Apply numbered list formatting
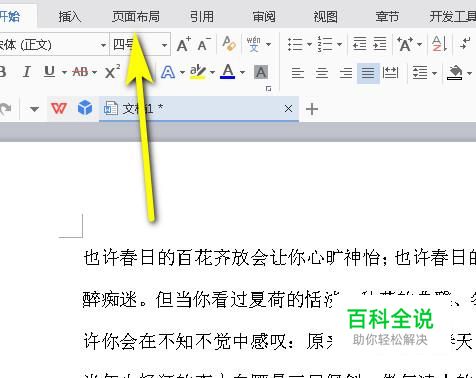The image size is (476, 378). pos(325,44)
